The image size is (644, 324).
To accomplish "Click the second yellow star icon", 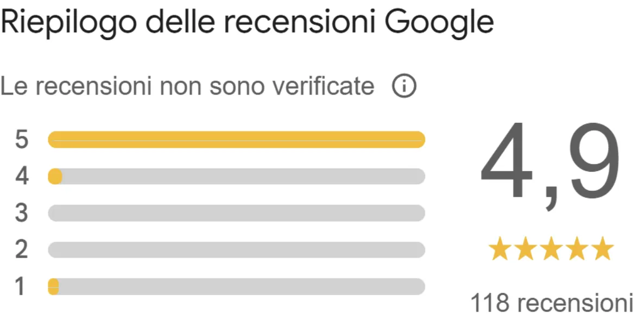I will 525,248.
